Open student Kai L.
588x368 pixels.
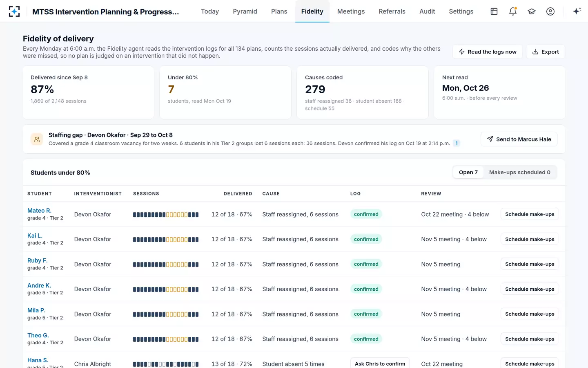(35, 236)
